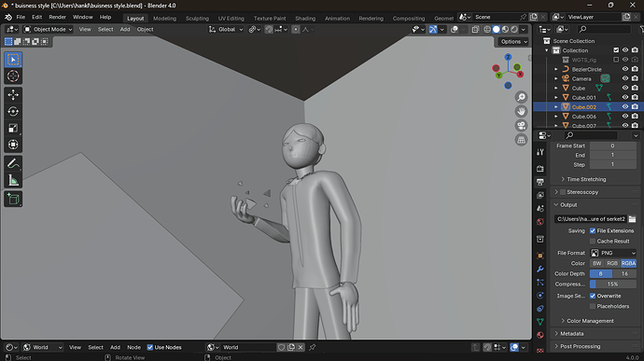Switch perspective/orthographic grid icon
The image size is (644, 361).
521,140
